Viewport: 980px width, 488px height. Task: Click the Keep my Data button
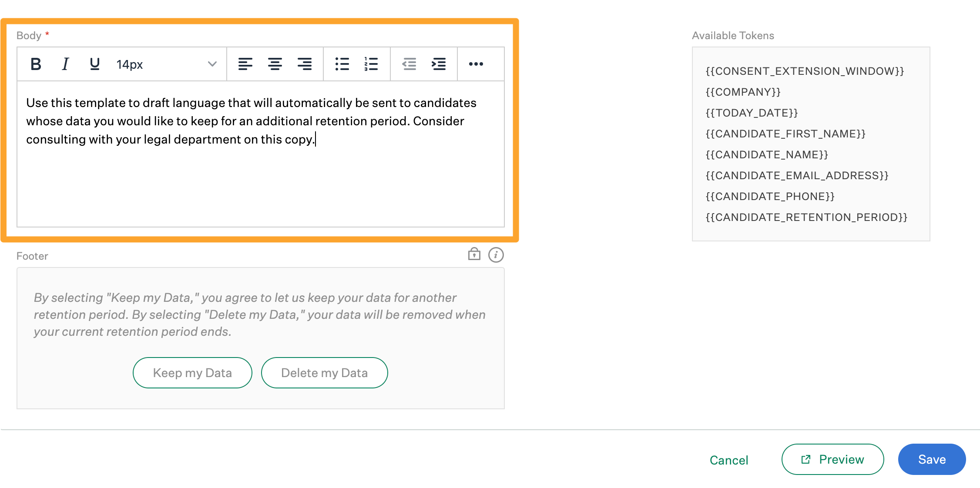pos(192,372)
